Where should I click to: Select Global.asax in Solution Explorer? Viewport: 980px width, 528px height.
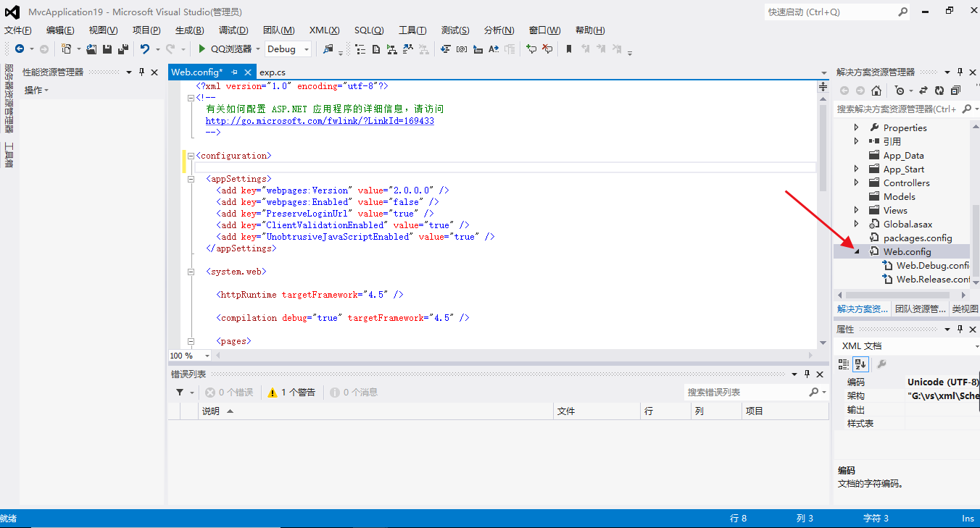908,224
